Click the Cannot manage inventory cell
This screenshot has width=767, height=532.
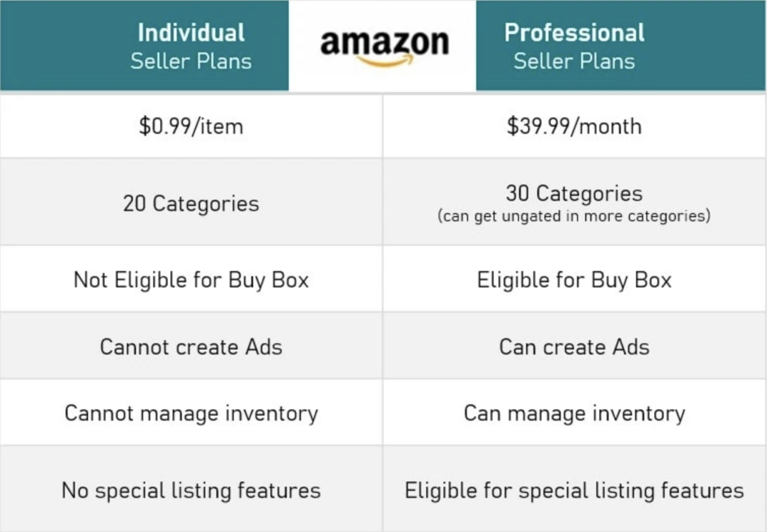(191, 413)
